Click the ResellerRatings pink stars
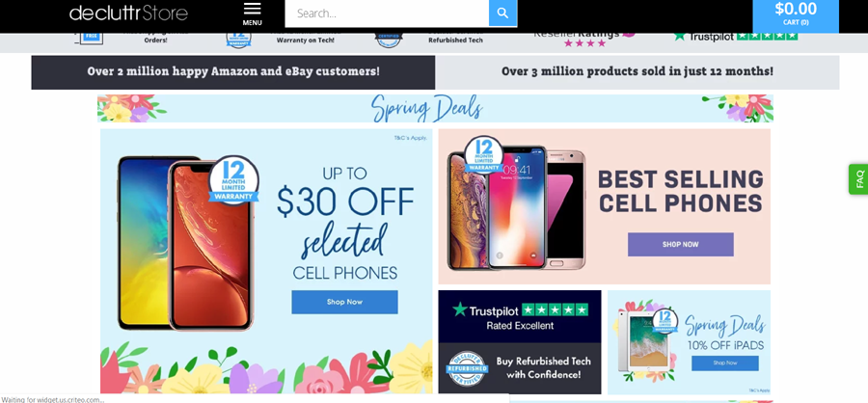The height and width of the screenshot is (403, 868). 584,43
